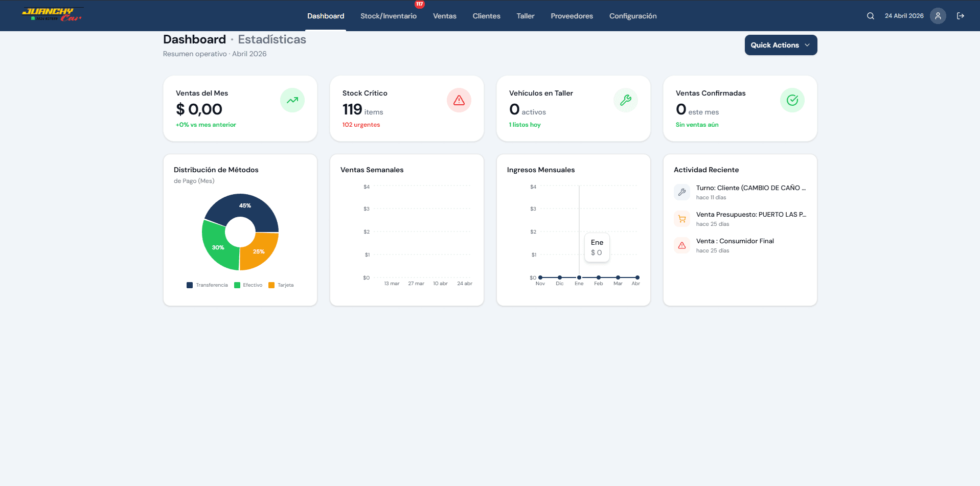This screenshot has height=486, width=980.
Task: Click the 'Ene $ 0' chart tooltip
Action: point(597,247)
